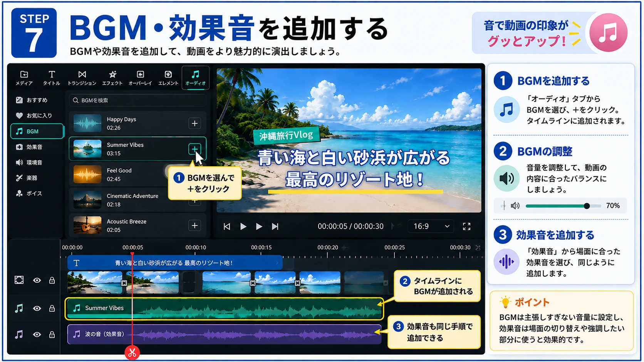Image resolution: width=644 pixels, height=362 pixels.
Task: Select the Summer Vibes audio clip
Action: coord(224,309)
